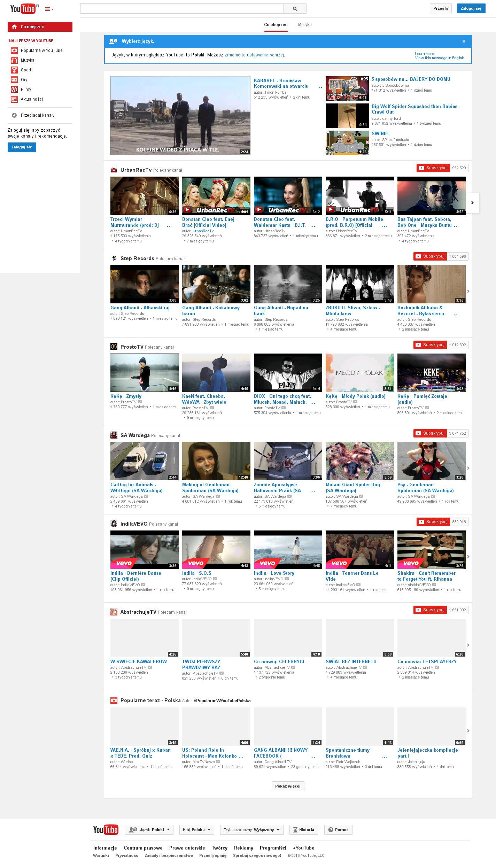Image resolution: width=496 pixels, height=868 pixels.
Task: Click the YouTube logo in the header
Action: [x=23, y=9]
